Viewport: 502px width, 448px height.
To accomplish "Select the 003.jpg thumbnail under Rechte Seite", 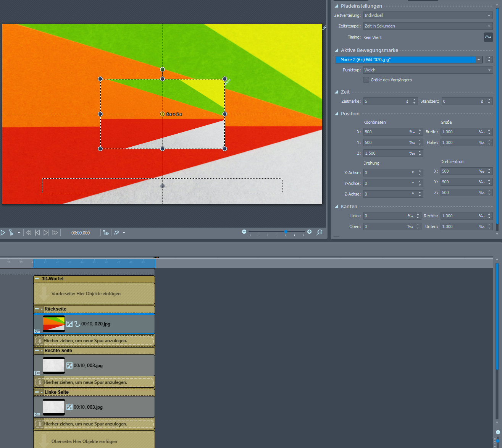I will (x=54, y=366).
